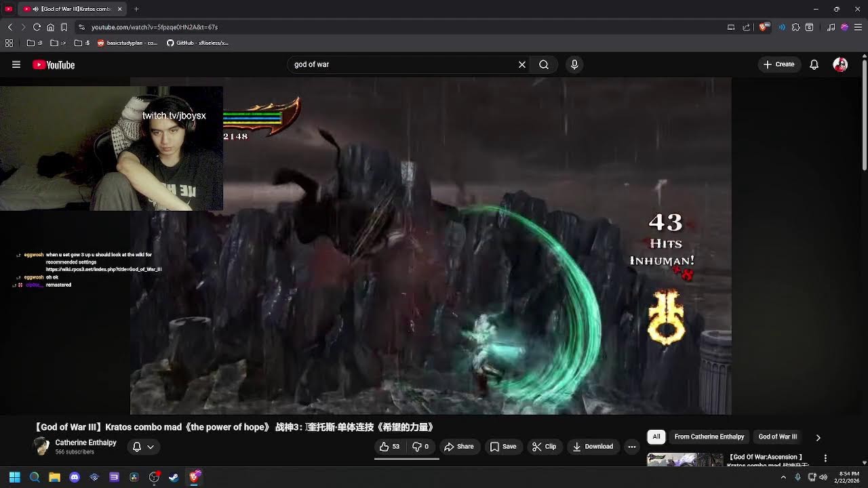Download the video
The width and height of the screenshot is (868, 488).
[x=593, y=447]
